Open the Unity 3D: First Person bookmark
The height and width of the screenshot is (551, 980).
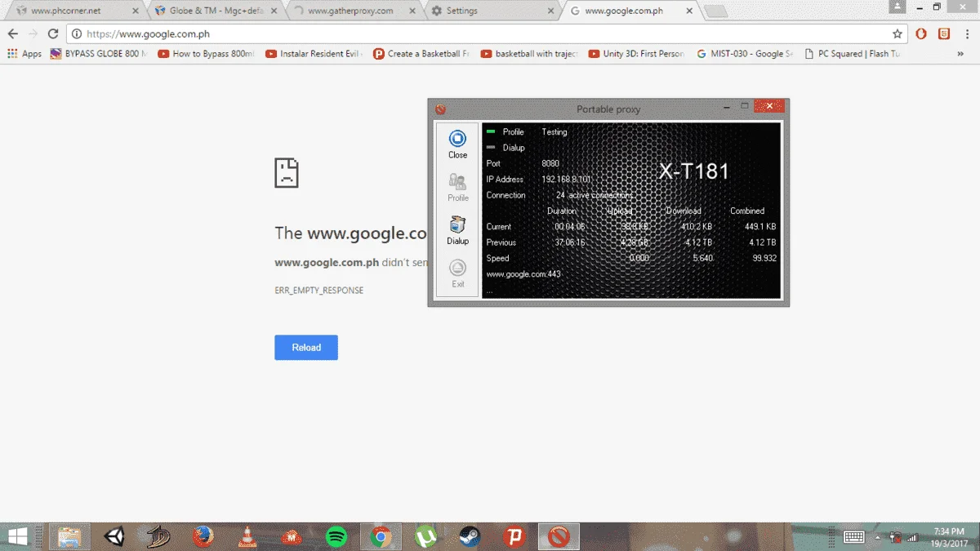click(x=637, y=54)
